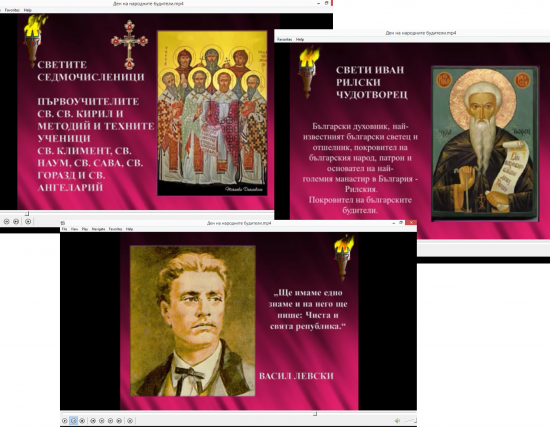This screenshot has height=427, width=550.
Task: Open Help menu in right player window
Action: click(x=300, y=39)
